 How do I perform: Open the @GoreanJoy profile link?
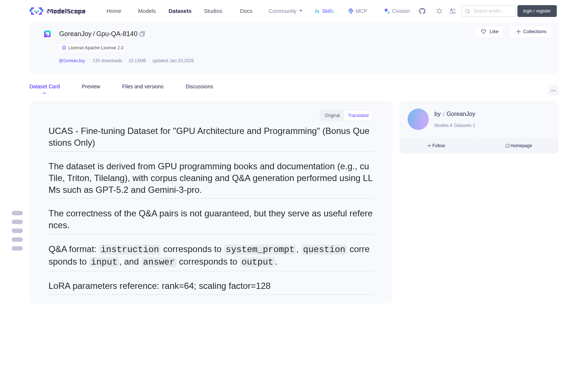[72, 61]
